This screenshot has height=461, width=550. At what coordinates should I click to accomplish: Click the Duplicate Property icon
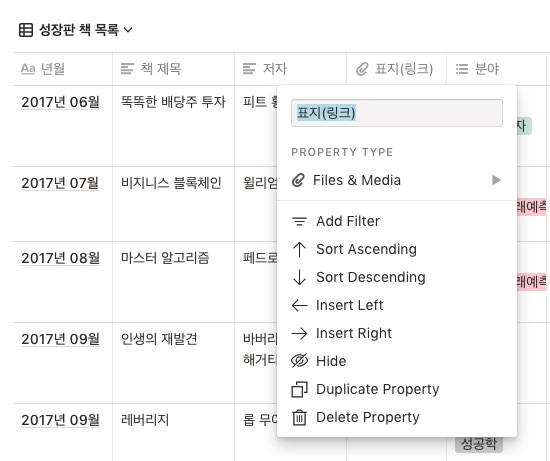tap(299, 389)
